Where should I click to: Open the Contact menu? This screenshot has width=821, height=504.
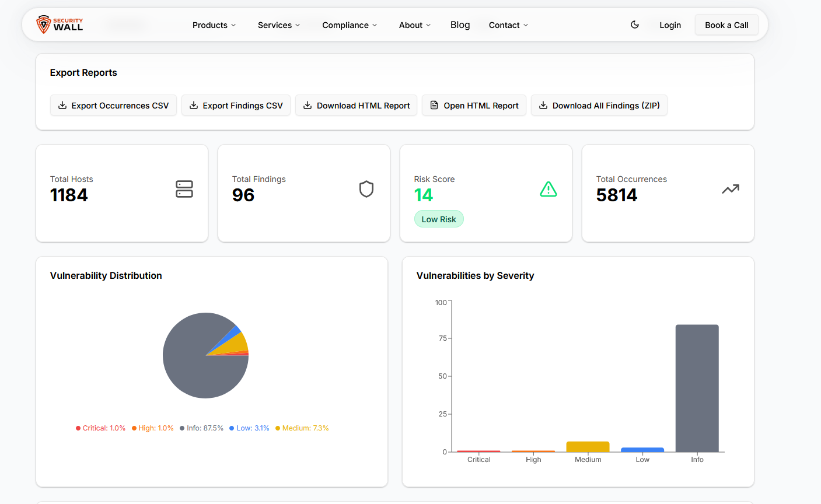[x=508, y=25]
